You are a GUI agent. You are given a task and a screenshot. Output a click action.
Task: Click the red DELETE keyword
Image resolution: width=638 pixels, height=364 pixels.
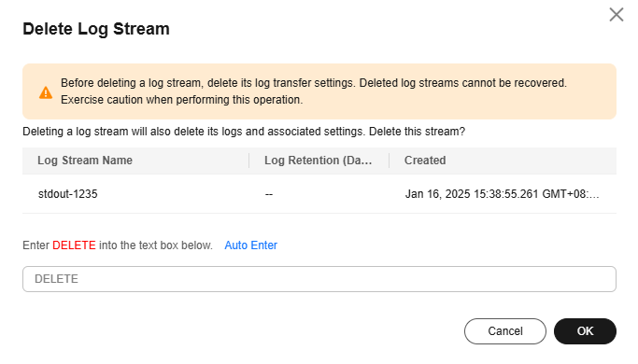pyautogui.click(x=74, y=245)
